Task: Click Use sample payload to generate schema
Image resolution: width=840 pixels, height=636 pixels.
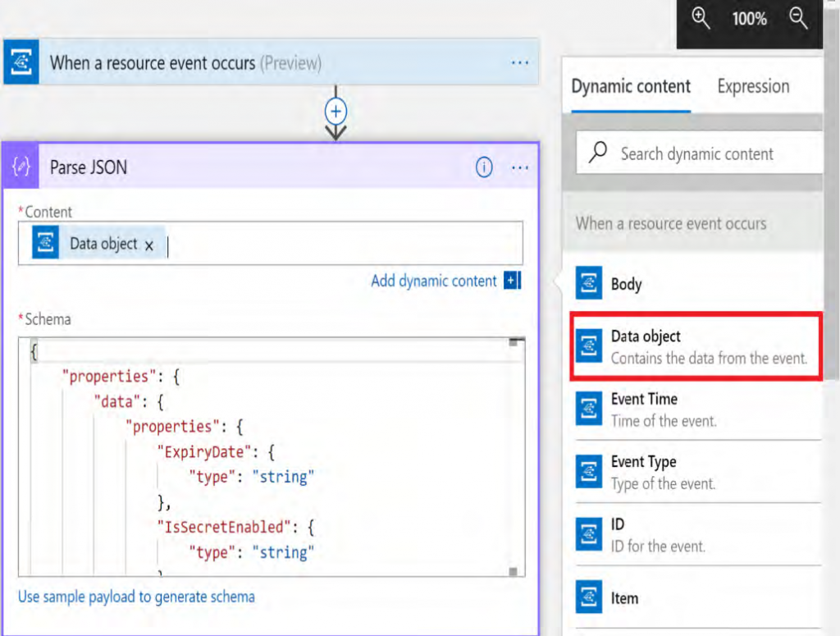Action: (x=136, y=597)
